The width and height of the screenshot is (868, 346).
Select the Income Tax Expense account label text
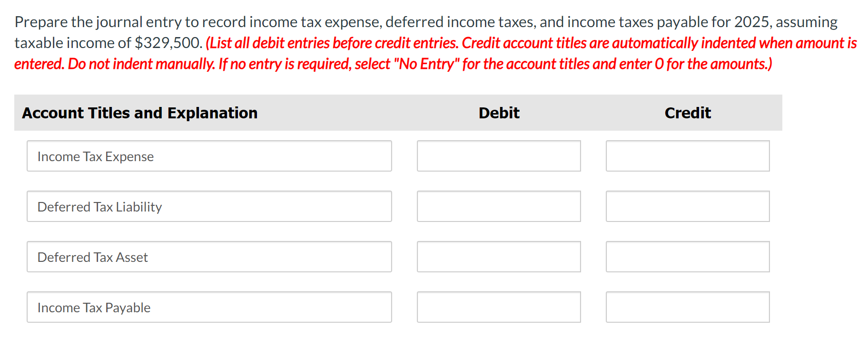pos(95,156)
